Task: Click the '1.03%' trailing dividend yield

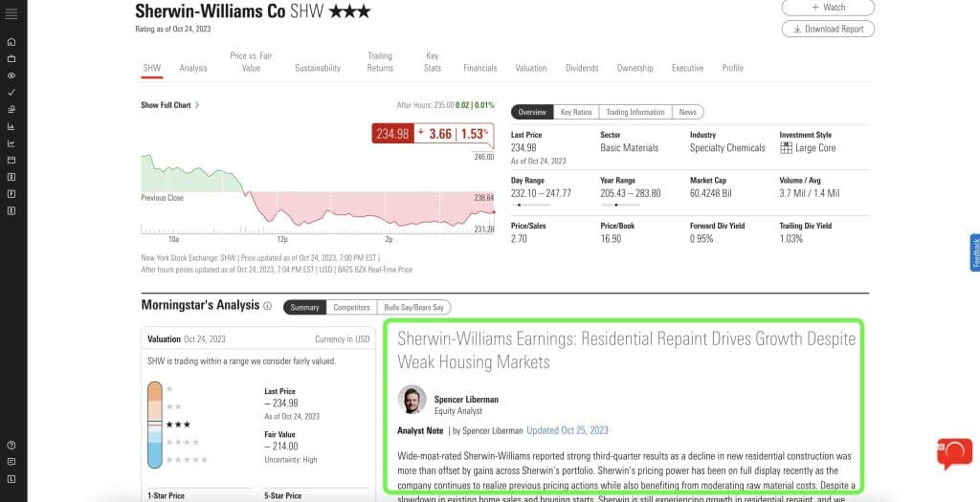Action: click(x=791, y=238)
